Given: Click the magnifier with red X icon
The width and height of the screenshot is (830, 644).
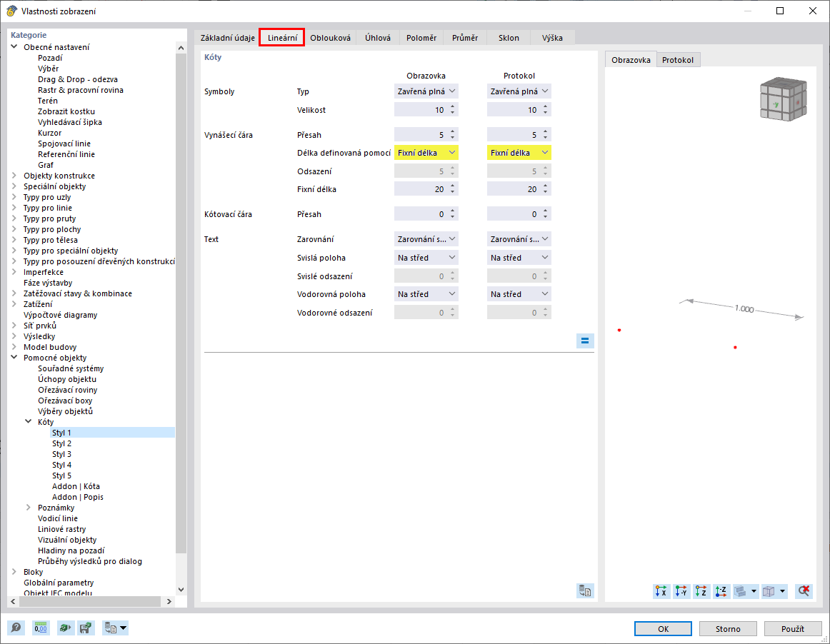Looking at the screenshot, I should [804, 591].
